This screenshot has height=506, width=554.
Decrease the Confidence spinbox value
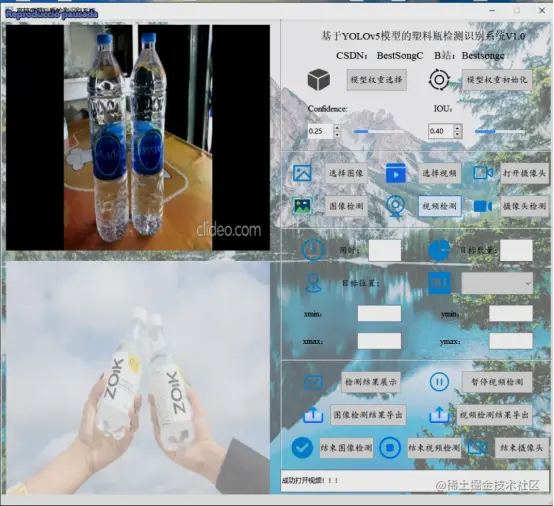[337, 134]
